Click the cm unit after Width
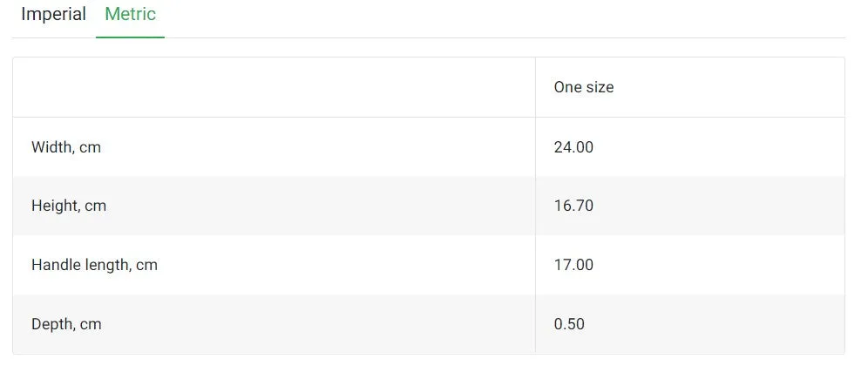868x372 pixels. tap(91, 148)
